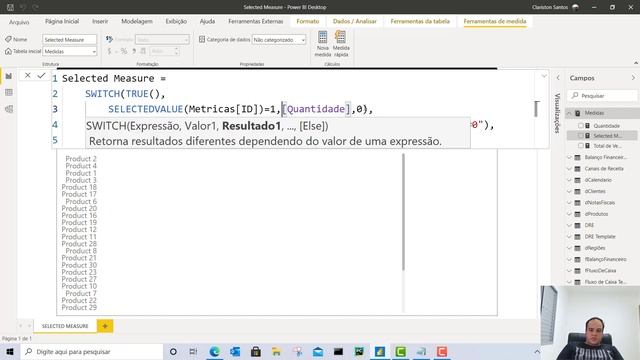Click the thousands separator comma icon
This screenshot has height=360, width=640.
coord(134,51)
